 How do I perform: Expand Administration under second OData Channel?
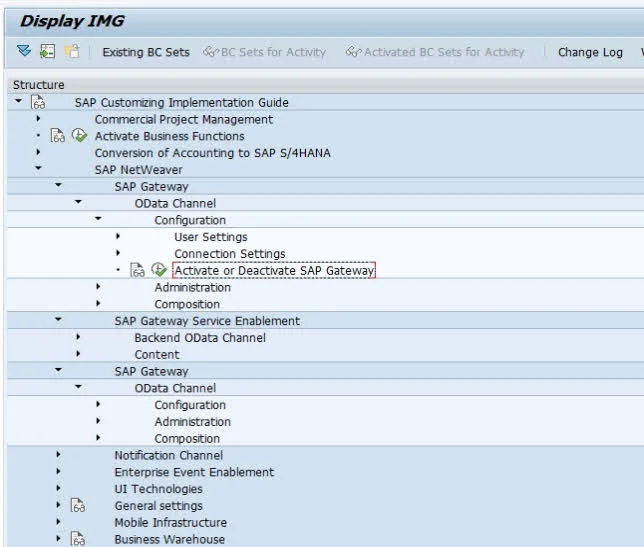98,421
